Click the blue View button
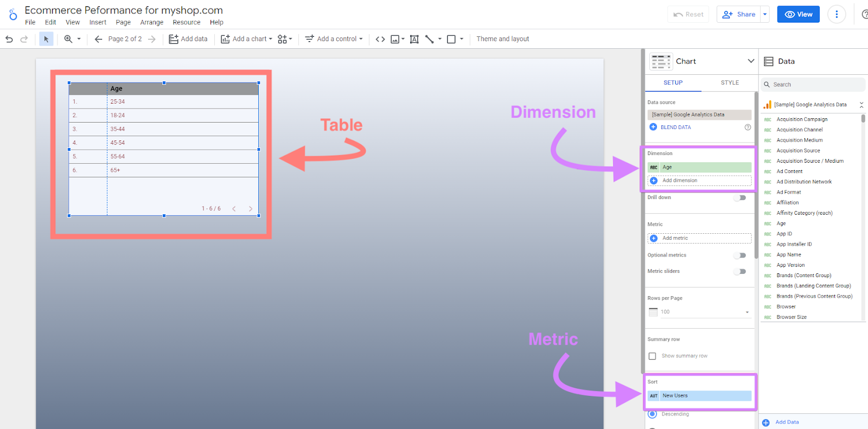 pos(798,15)
